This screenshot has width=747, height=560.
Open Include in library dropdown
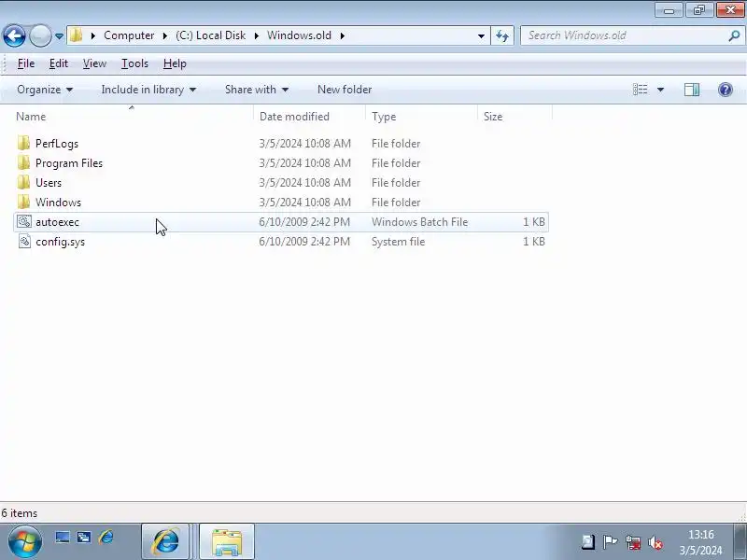tap(148, 90)
